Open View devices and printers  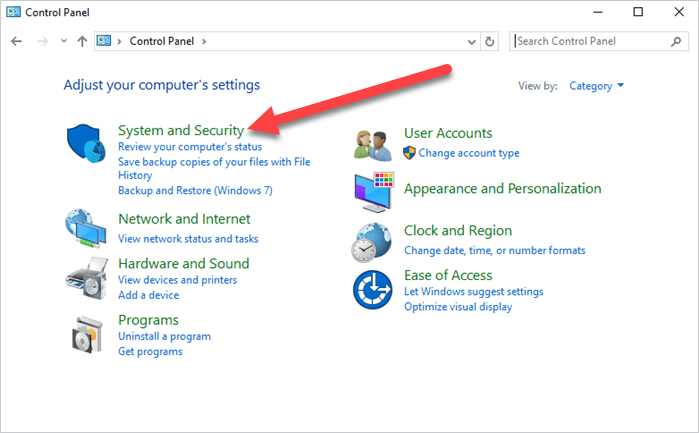(x=177, y=280)
